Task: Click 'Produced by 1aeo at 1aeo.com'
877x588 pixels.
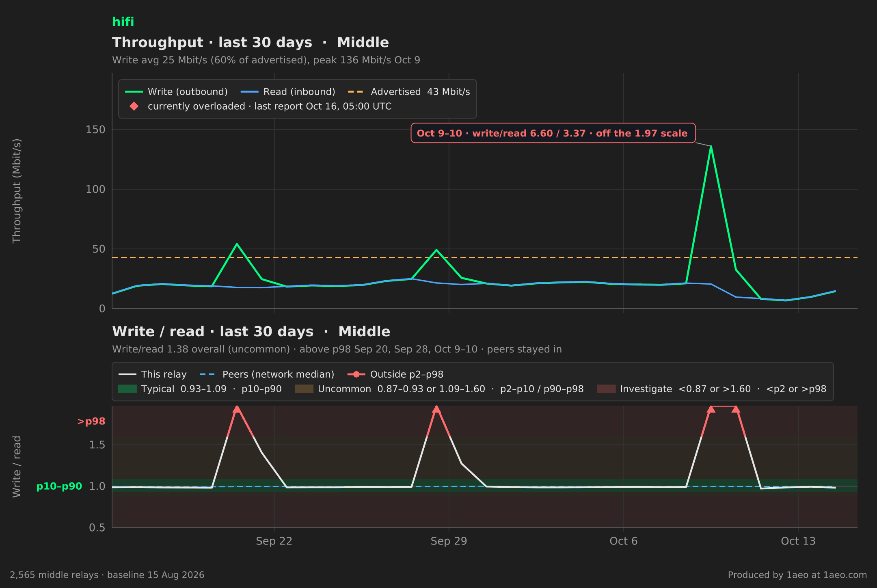Action: 797,575
